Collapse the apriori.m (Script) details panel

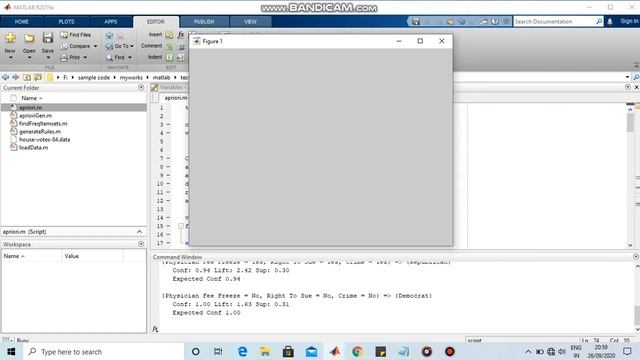point(140,231)
